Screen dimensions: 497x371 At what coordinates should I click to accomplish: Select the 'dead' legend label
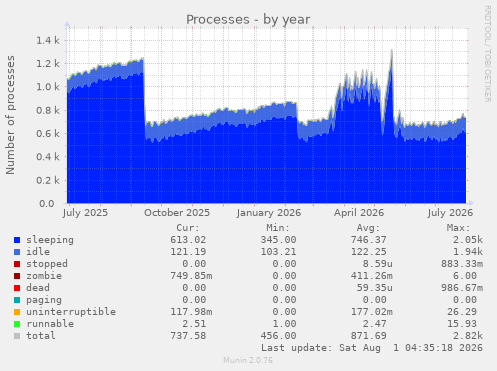38,288
